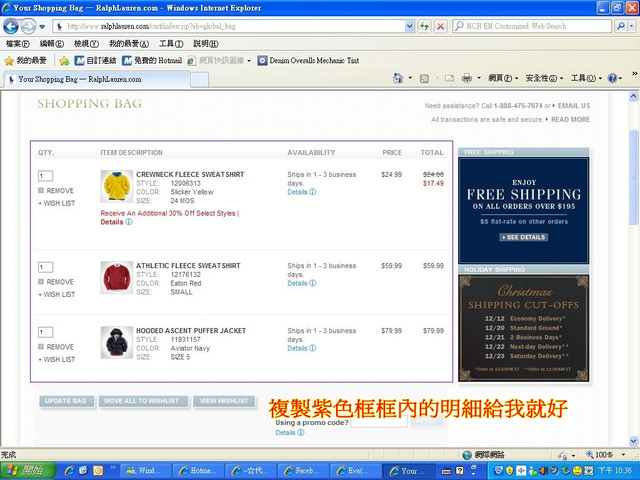
Task: Click the blank new tab button
Action: click(x=200, y=80)
